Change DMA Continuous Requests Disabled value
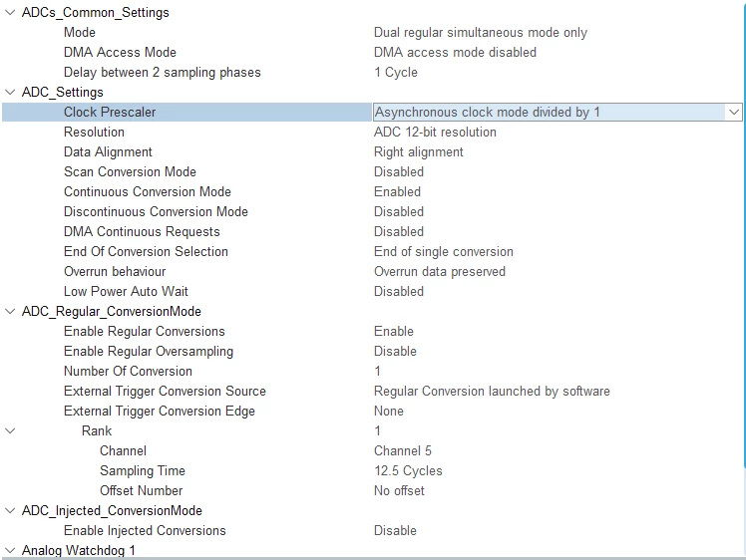Image resolution: width=746 pixels, height=560 pixels. (399, 232)
